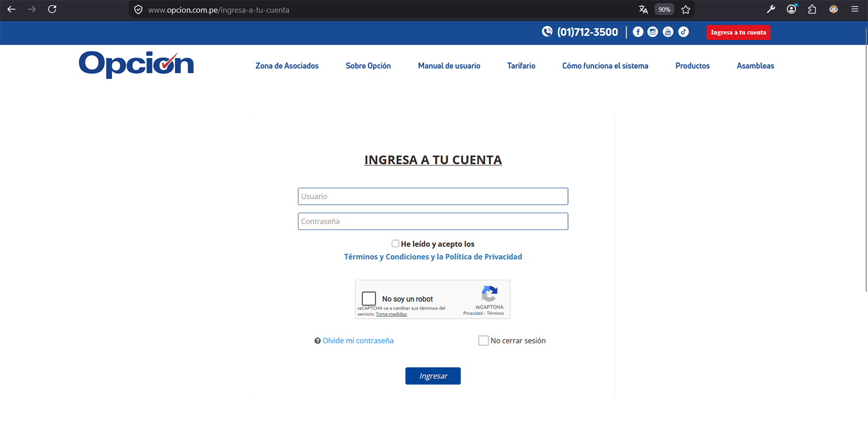
Task: Open Términos y Condiciones y Política link
Action: click(x=433, y=257)
